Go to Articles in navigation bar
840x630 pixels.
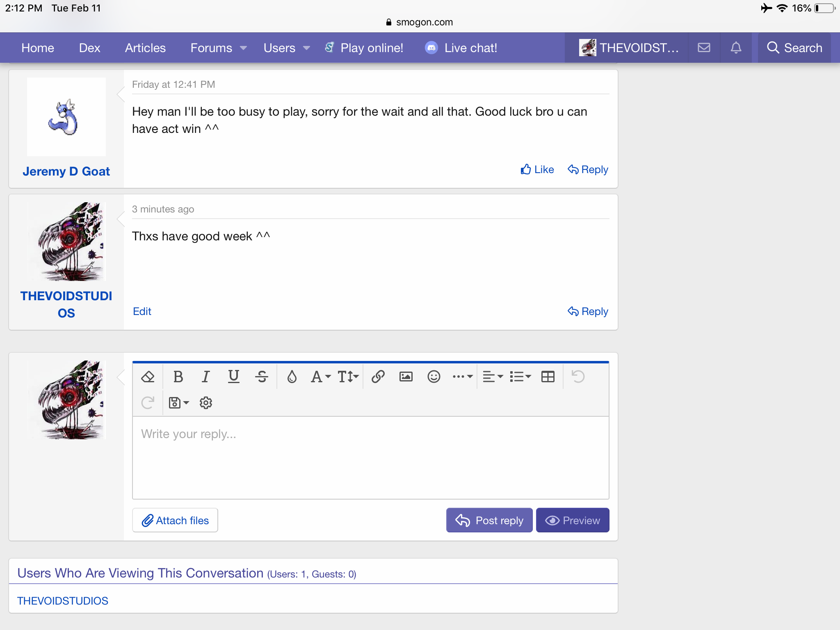click(145, 48)
